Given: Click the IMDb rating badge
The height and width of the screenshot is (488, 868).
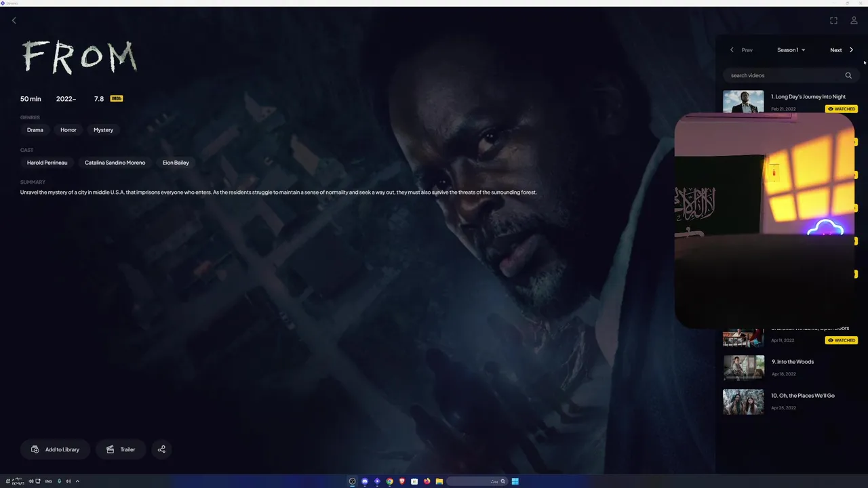Looking at the screenshot, I should pyautogui.click(x=117, y=98).
